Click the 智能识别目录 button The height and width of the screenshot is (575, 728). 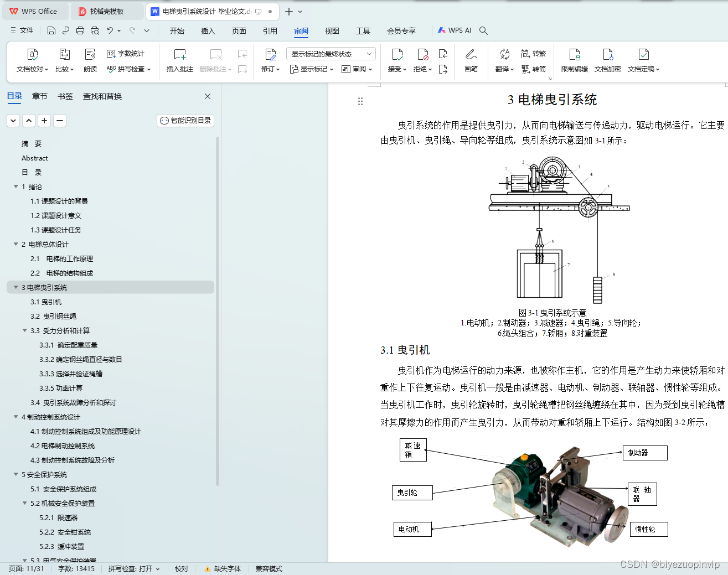(185, 121)
